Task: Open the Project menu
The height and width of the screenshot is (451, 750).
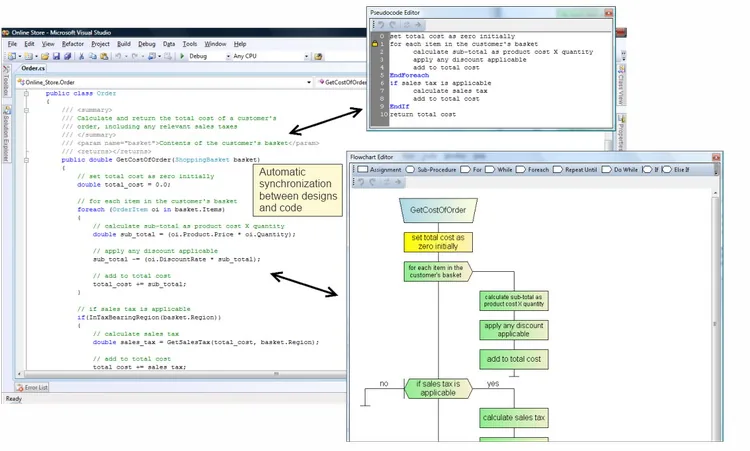Action: click(x=100, y=44)
